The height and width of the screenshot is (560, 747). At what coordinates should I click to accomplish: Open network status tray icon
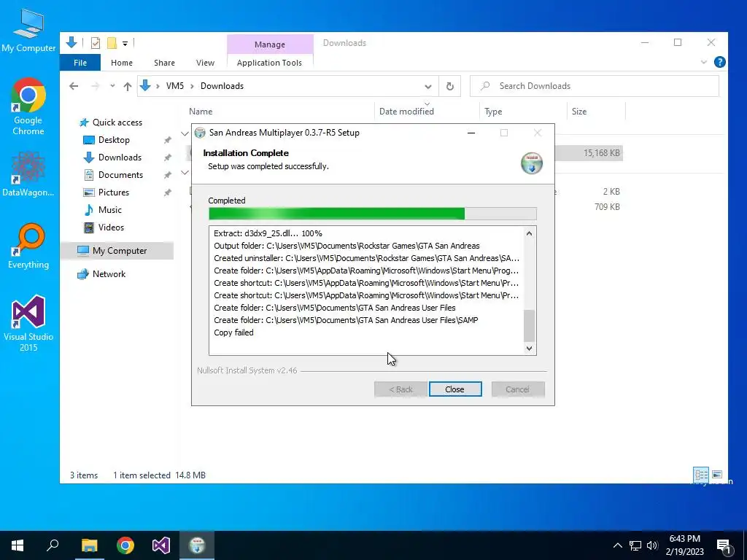[635, 545]
